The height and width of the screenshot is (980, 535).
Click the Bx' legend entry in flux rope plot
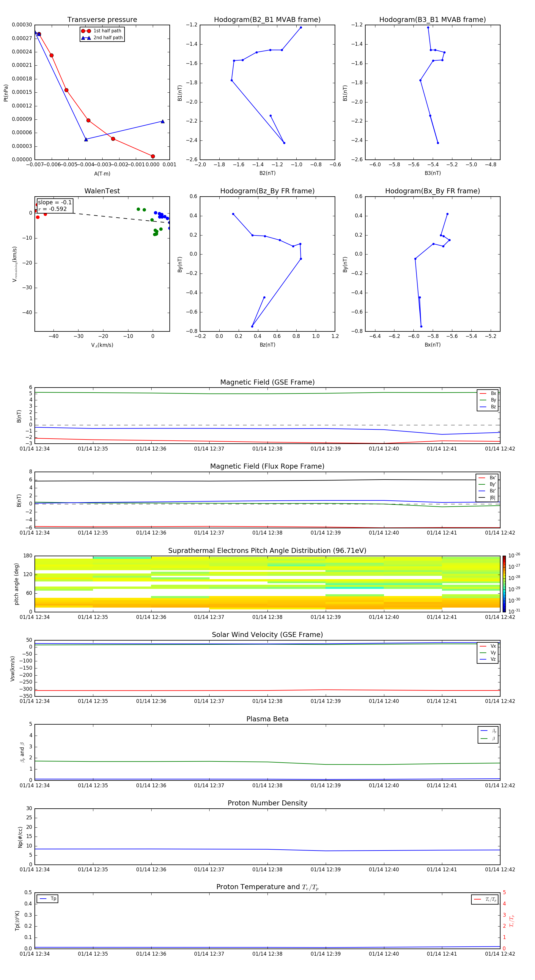[x=487, y=478]
